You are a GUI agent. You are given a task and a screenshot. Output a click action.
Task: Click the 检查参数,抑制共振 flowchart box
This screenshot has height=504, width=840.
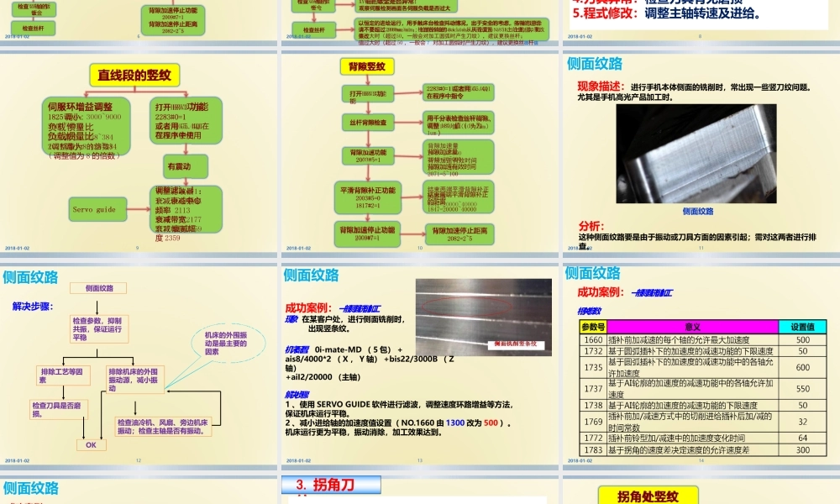100,328
